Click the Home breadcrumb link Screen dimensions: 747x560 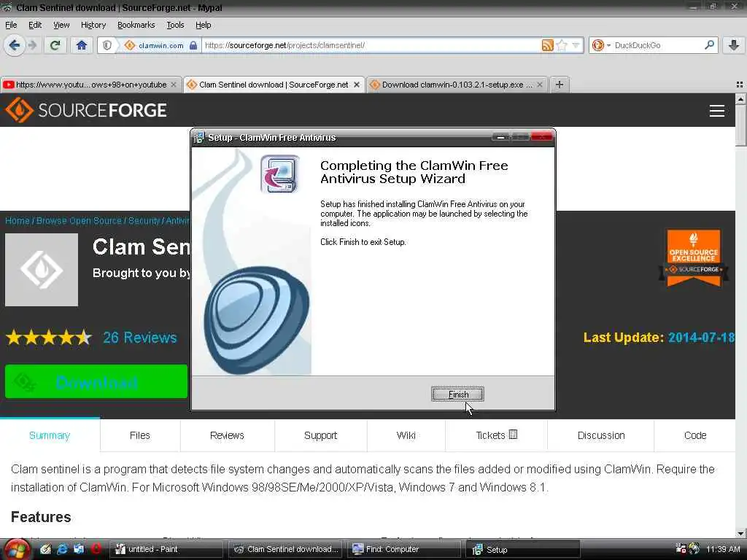[18, 221]
